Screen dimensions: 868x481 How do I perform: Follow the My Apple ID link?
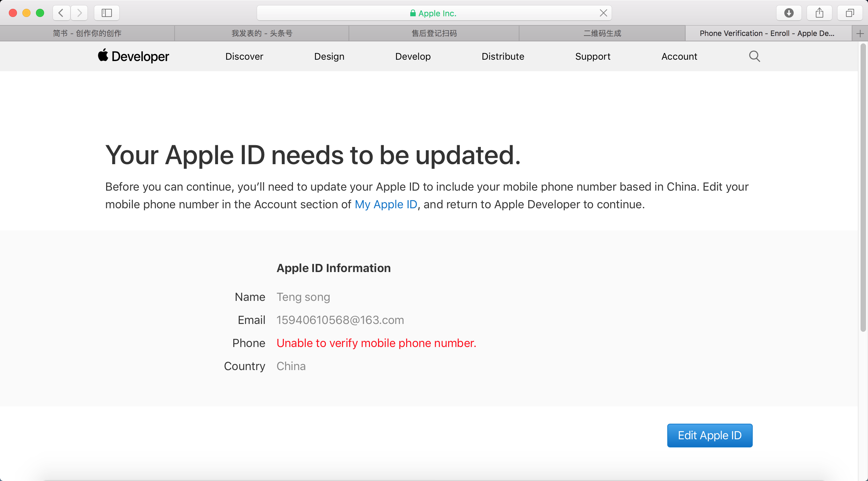click(x=386, y=204)
